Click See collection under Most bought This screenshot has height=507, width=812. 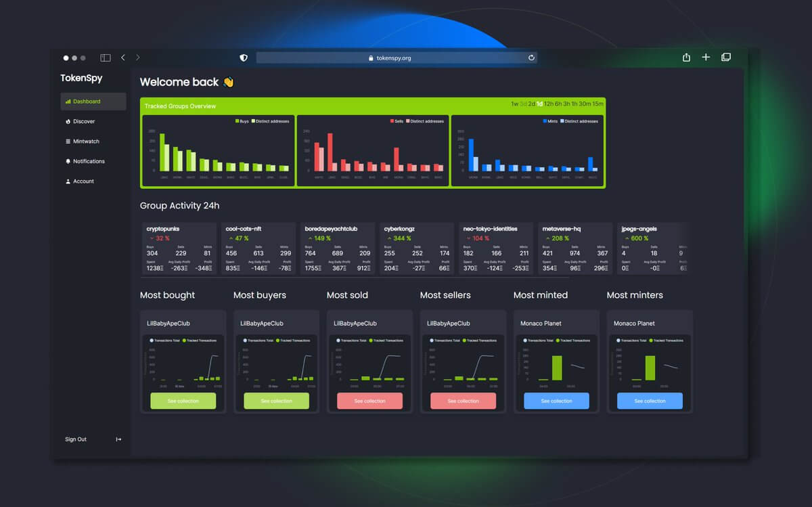(x=183, y=401)
